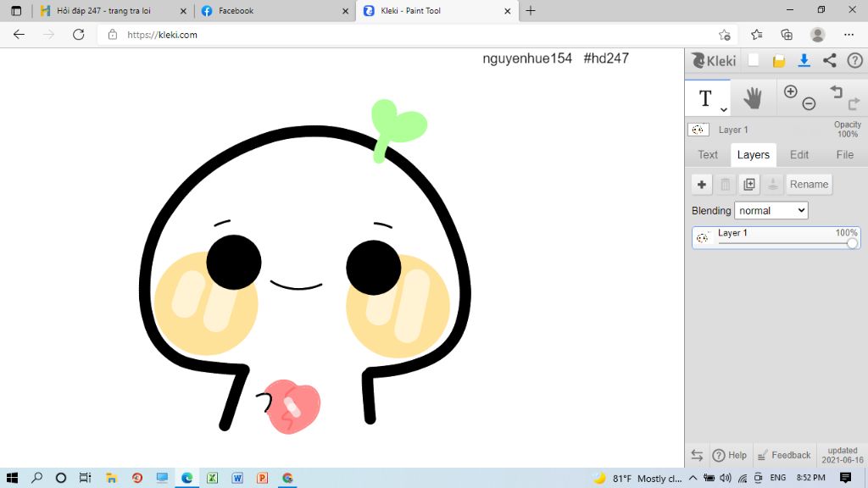This screenshot has height=488, width=868.
Task: Add a new layer with the plus button
Action: [701, 184]
